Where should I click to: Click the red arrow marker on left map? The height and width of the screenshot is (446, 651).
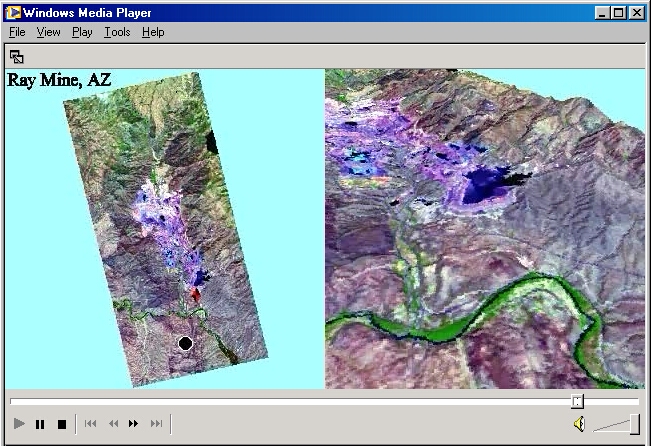point(195,294)
